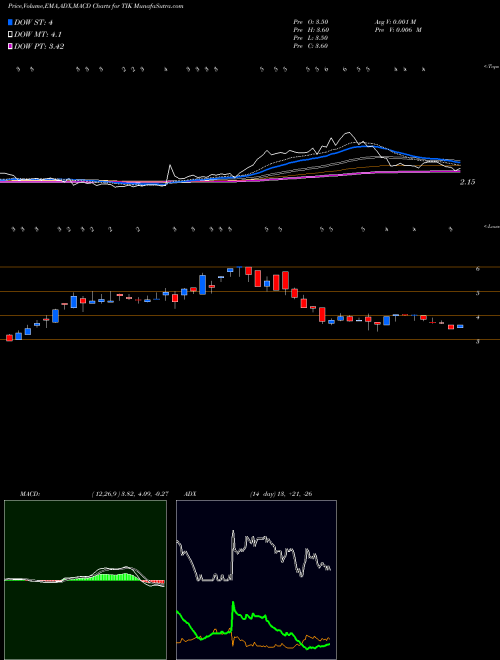
Task: Click the 2.15 value beside EMA lines
Action: [x=467, y=182]
